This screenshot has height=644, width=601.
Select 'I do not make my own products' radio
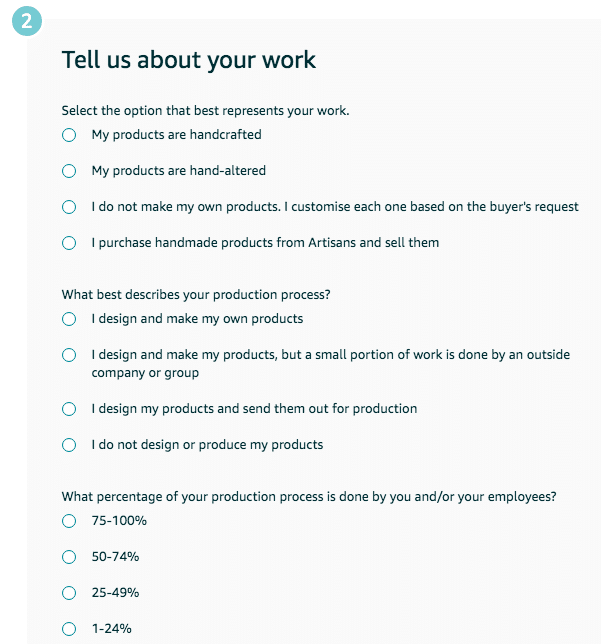(69, 207)
